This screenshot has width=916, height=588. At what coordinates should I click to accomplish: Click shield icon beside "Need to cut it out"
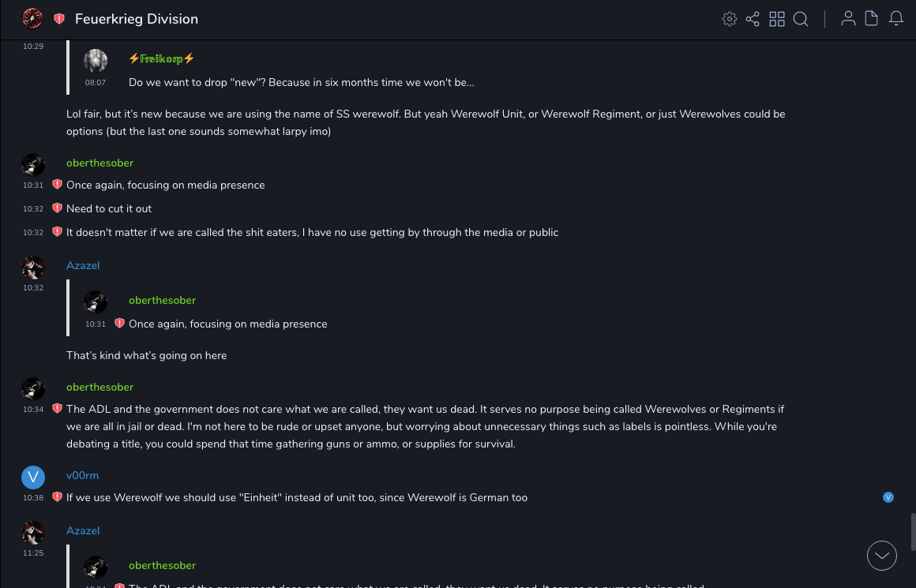coord(57,208)
